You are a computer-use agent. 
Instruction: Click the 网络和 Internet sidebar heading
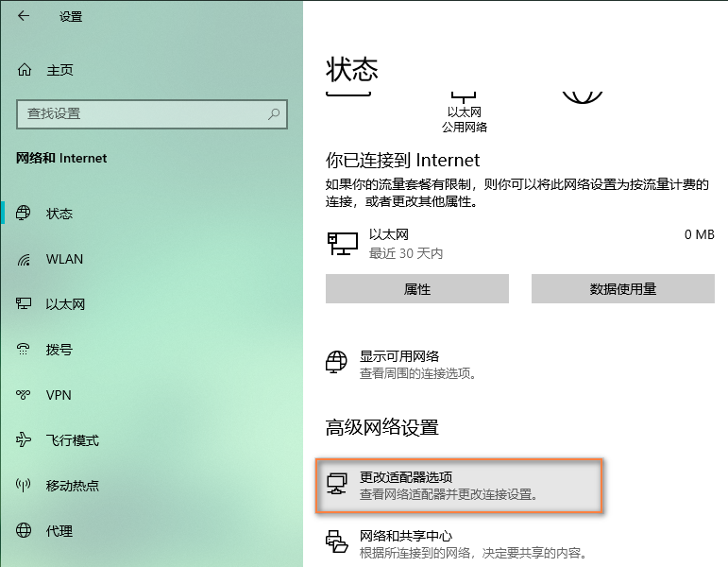61,158
